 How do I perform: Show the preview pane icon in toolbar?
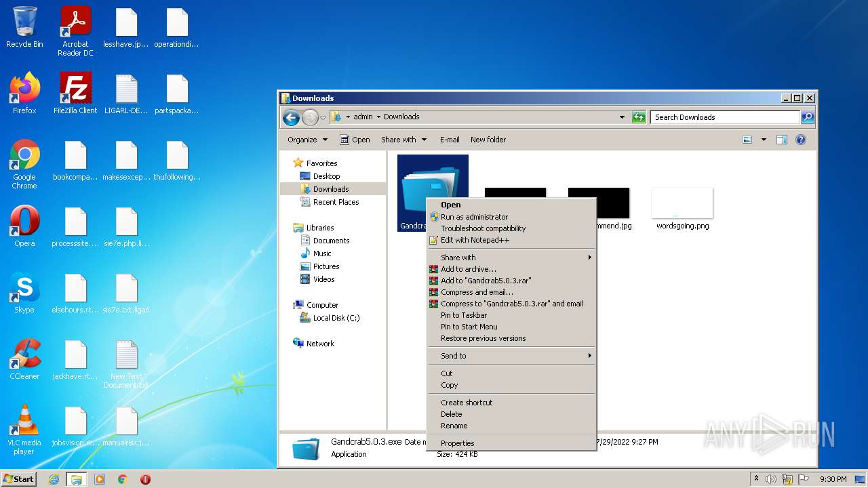pyautogui.click(x=781, y=140)
